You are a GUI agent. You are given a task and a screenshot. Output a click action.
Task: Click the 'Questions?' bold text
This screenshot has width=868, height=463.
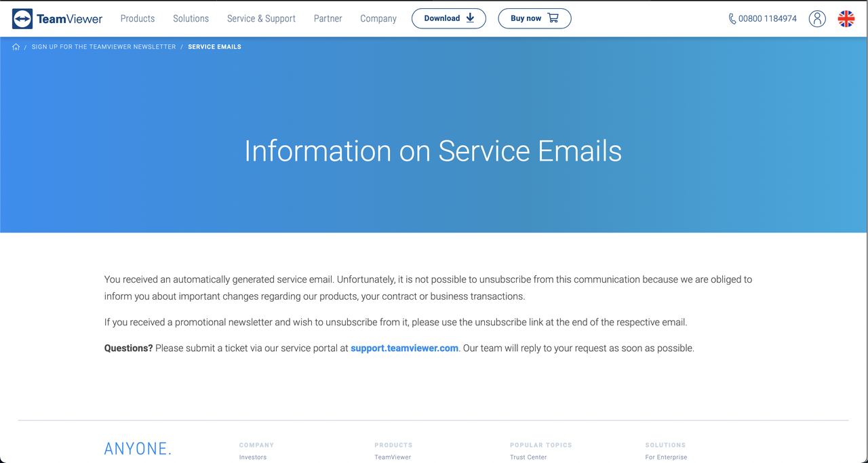(x=128, y=348)
